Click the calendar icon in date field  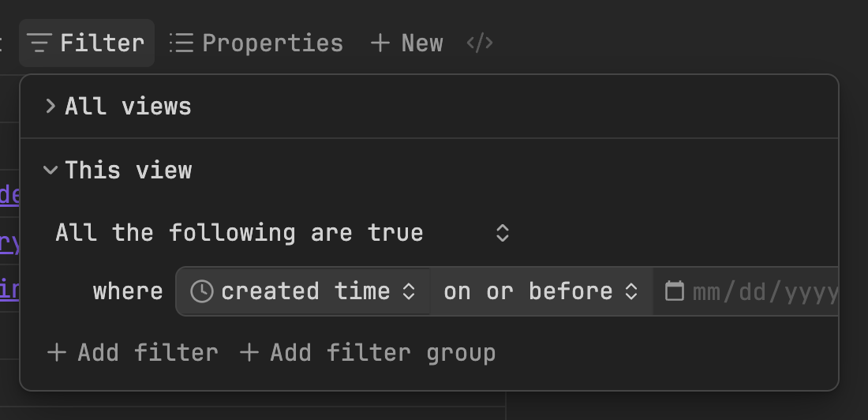point(674,291)
